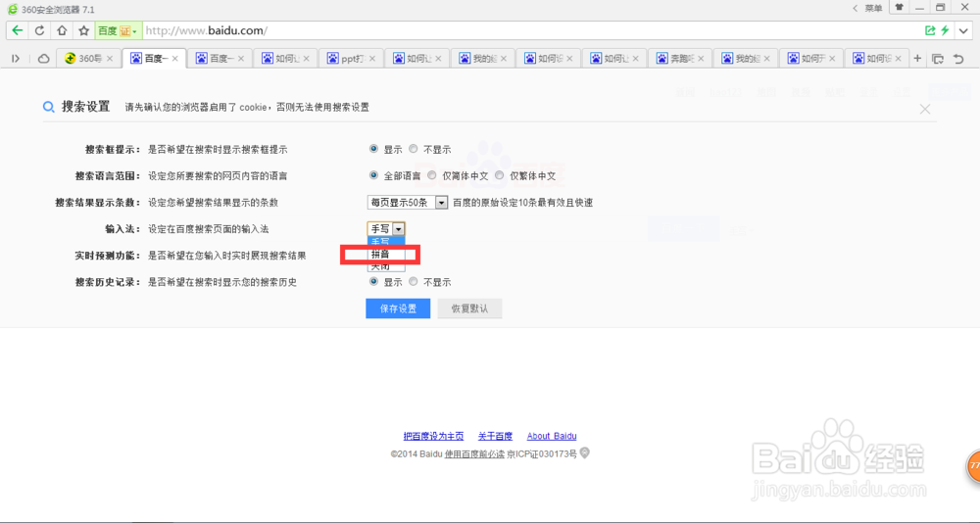
Task: Open a new tab with the plus icon
Action: coord(917,58)
